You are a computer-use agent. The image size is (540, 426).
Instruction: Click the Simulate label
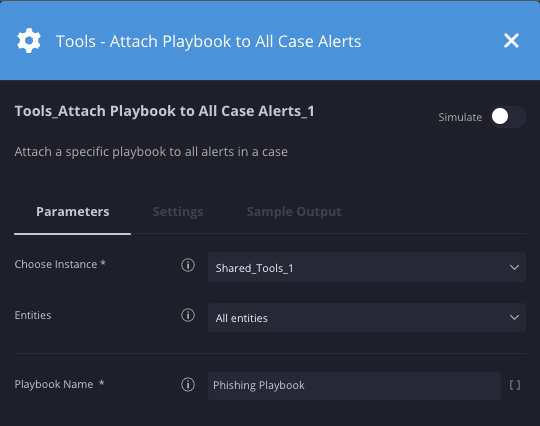[460, 117]
